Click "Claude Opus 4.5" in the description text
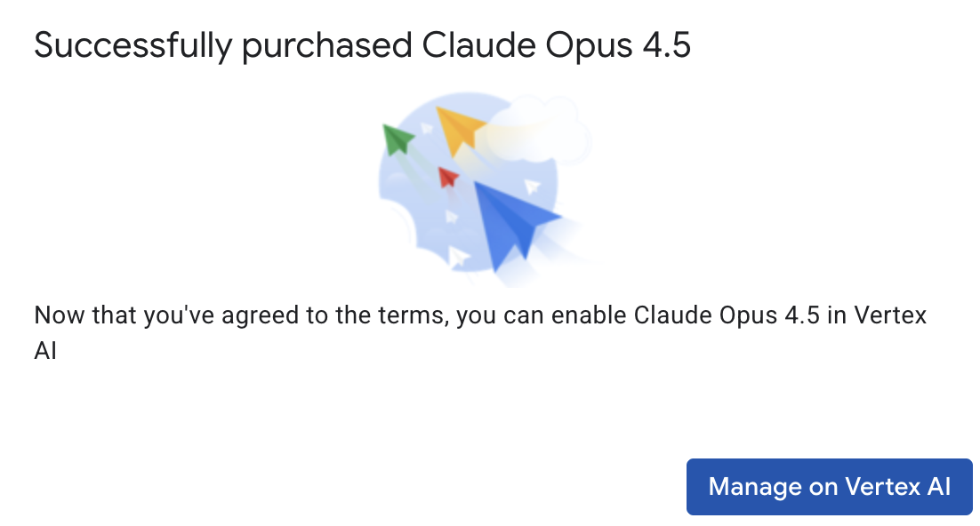Image resolution: width=980 pixels, height=526 pixels. pos(726,316)
